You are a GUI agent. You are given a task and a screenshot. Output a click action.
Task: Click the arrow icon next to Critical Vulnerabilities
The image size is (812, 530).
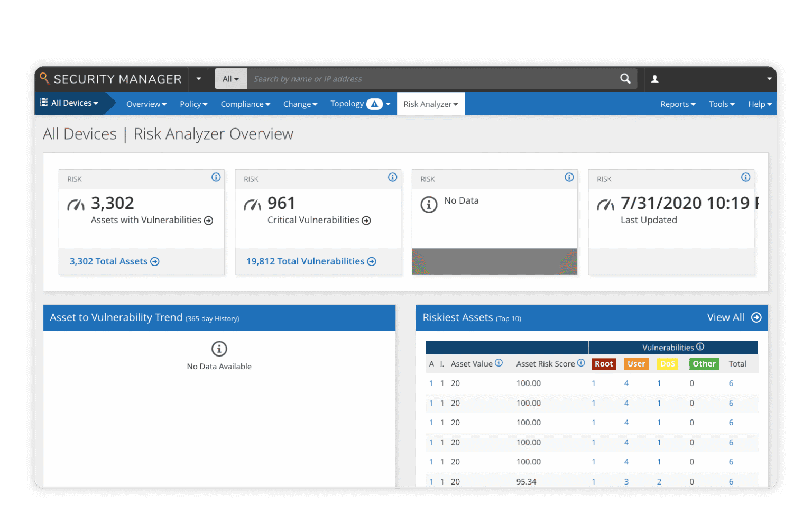pyautogui.click(x=367, y=220)
